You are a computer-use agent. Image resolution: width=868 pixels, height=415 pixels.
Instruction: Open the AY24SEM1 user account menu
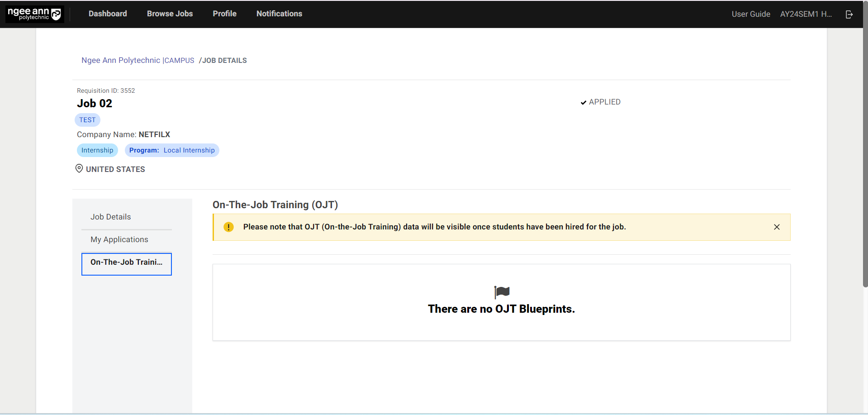point(806,14)
